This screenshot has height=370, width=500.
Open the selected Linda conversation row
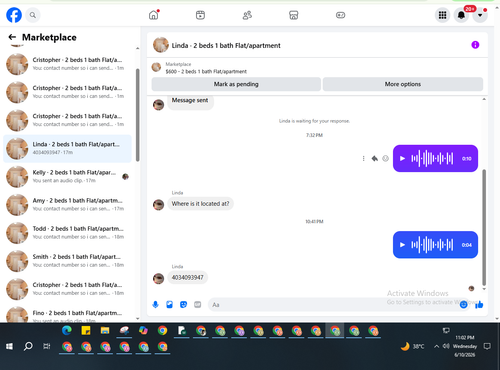67,148
